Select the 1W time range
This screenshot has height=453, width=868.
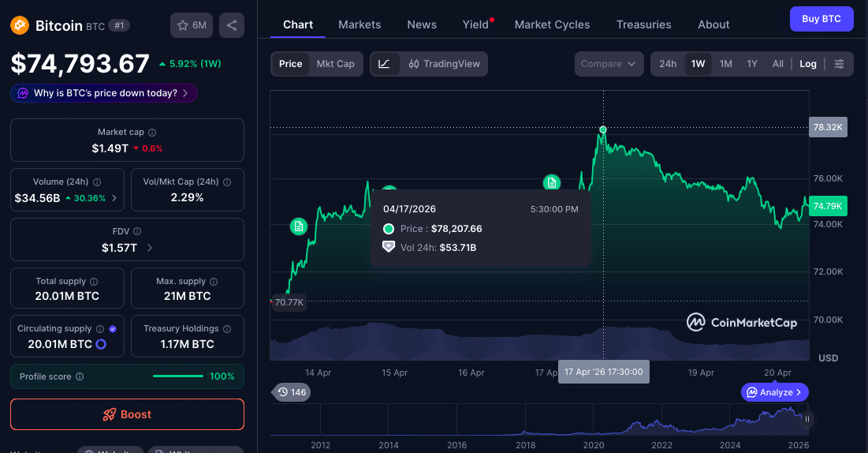pyautogui.click(x=698, y=64)
